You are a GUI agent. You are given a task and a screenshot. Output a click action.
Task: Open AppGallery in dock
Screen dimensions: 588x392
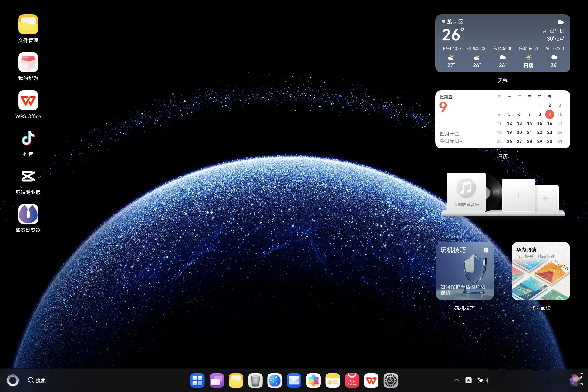pyautogui.click(x=352, y=381)
